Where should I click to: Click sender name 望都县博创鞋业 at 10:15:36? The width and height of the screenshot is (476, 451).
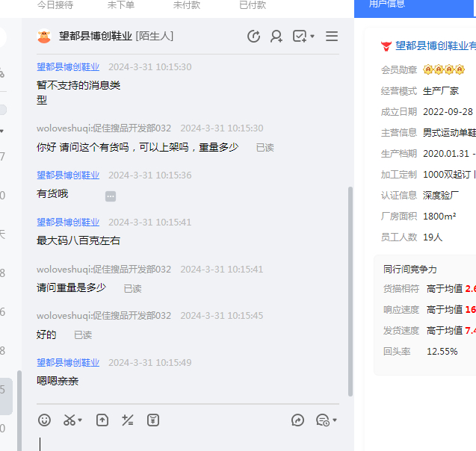pos(68,175)
